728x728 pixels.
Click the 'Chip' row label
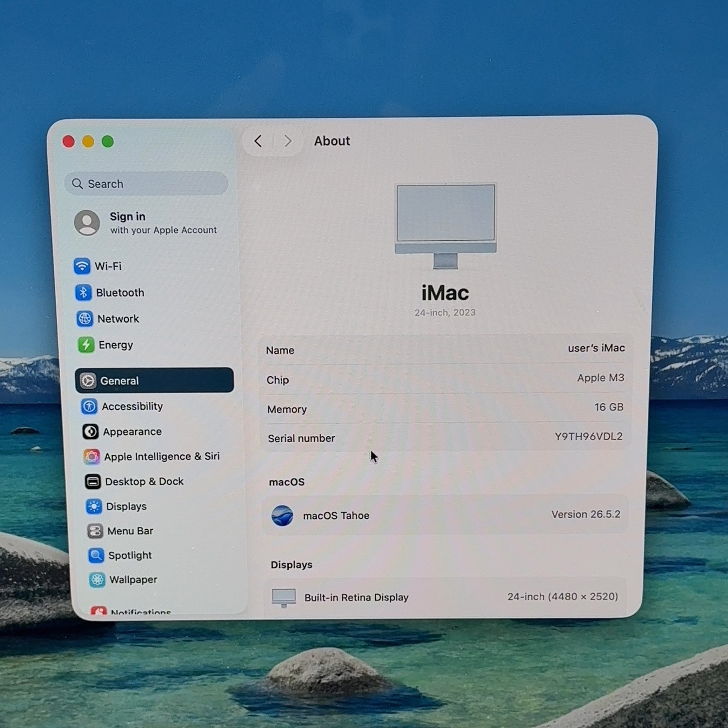[278, 380]
